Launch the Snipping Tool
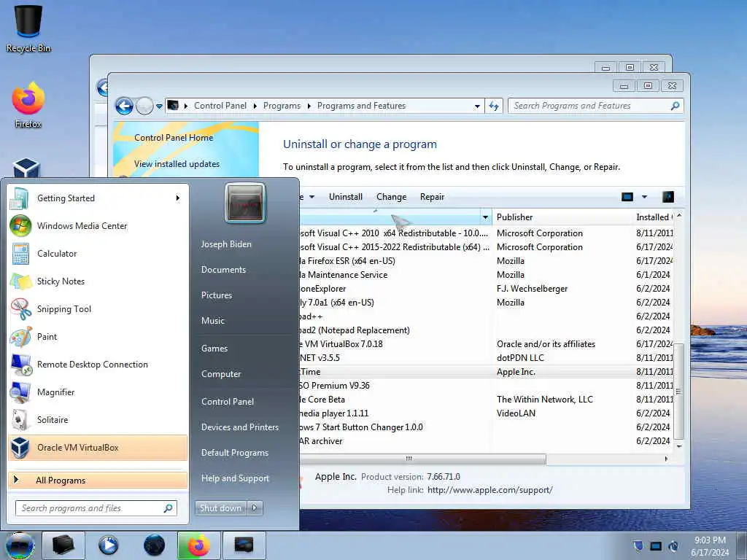Viewport: 747px width, 560px height. [x=98, y=308]
